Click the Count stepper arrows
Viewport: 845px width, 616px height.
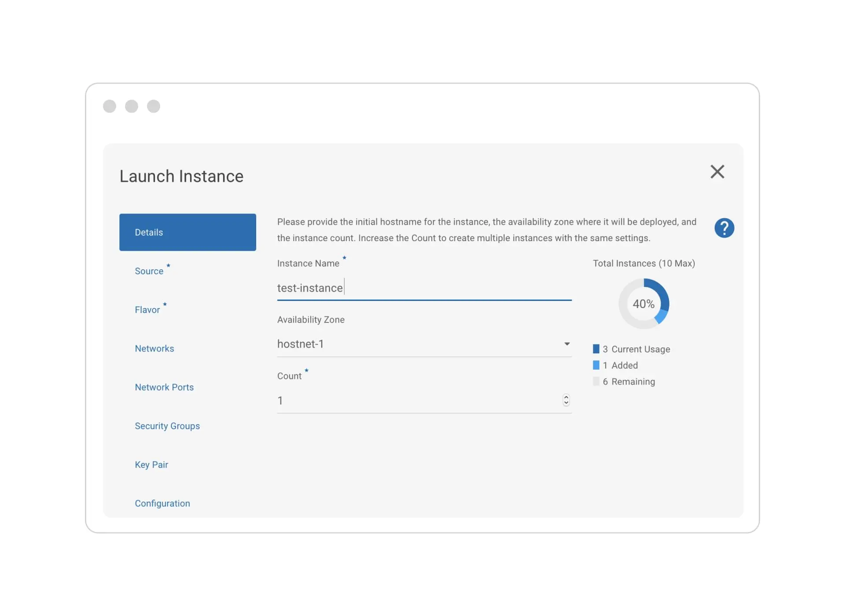tap(566, 400)
